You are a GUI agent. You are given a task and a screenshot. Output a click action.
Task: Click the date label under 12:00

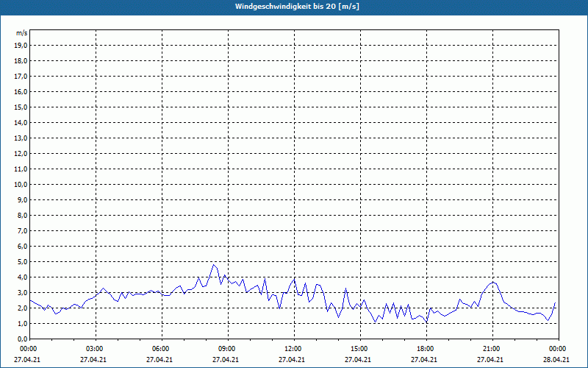[x=291, y=360]
